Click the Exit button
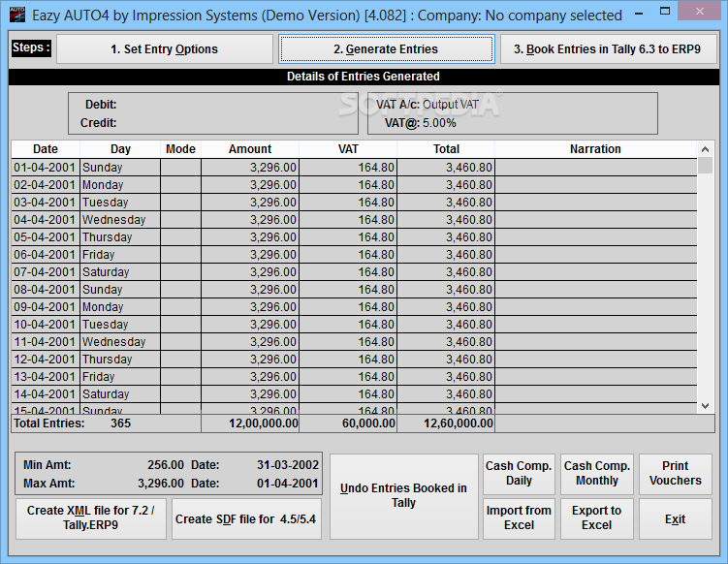The image size is (728, 564). (x=675, y=518)
